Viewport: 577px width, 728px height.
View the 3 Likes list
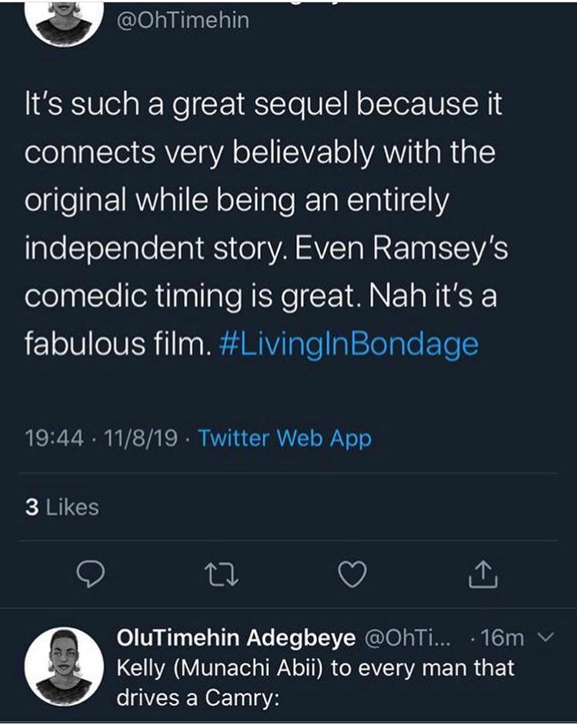[62, 507]
